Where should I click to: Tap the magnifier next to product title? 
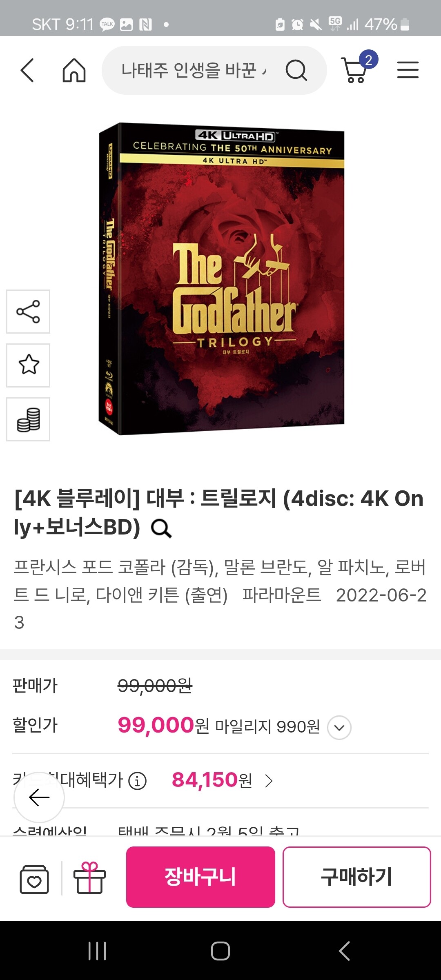pyautogui.click(x=161, y=528)
